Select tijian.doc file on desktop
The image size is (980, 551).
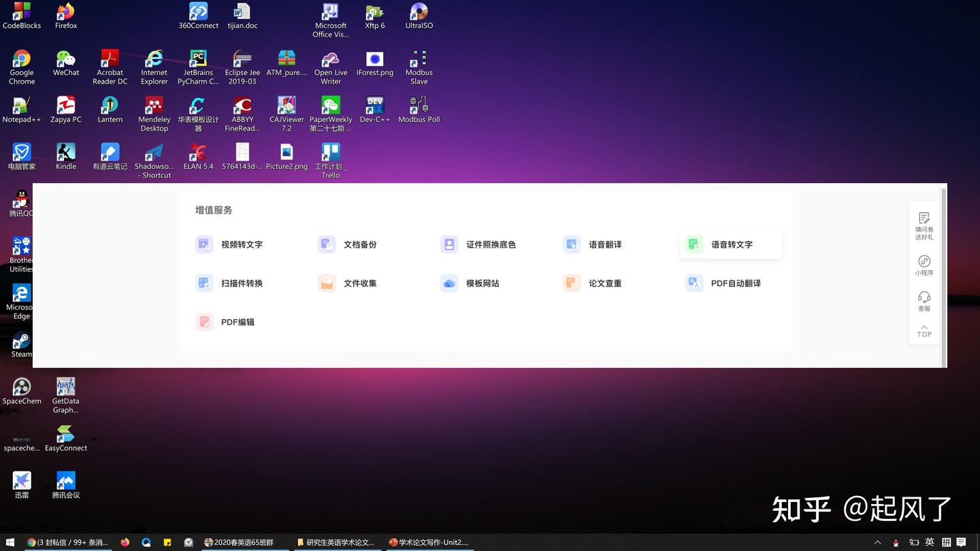[242, 16]
